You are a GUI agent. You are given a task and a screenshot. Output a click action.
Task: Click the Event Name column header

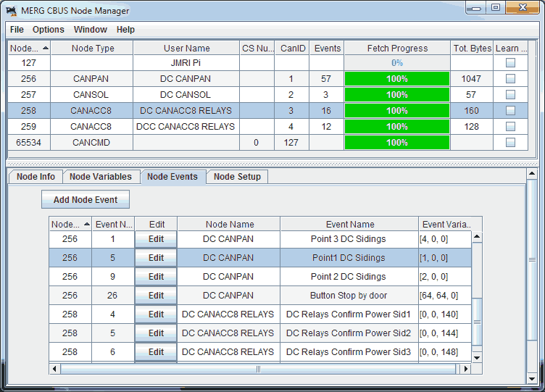click(349, 225)
